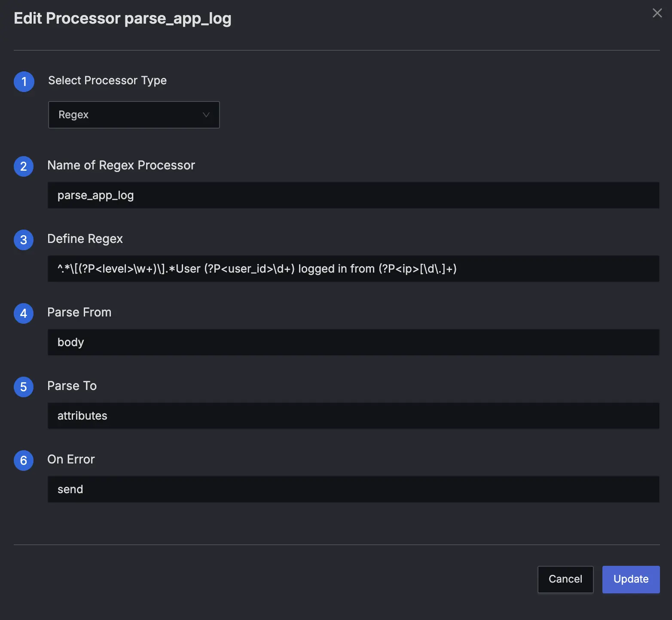Open the Regex processor type dropdown
Image resolution: width=672 pixels, height=620 pixels.
pos(134,115)
